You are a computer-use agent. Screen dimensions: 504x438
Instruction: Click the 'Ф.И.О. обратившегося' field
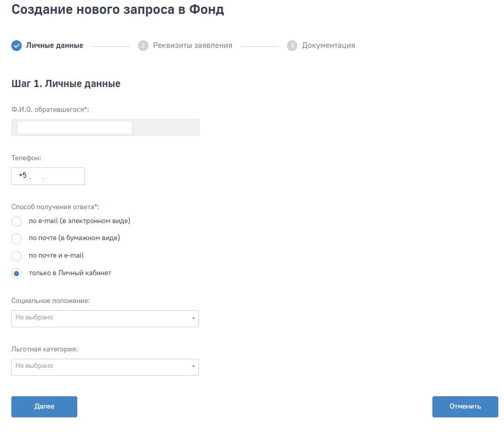tap(106, 128)
